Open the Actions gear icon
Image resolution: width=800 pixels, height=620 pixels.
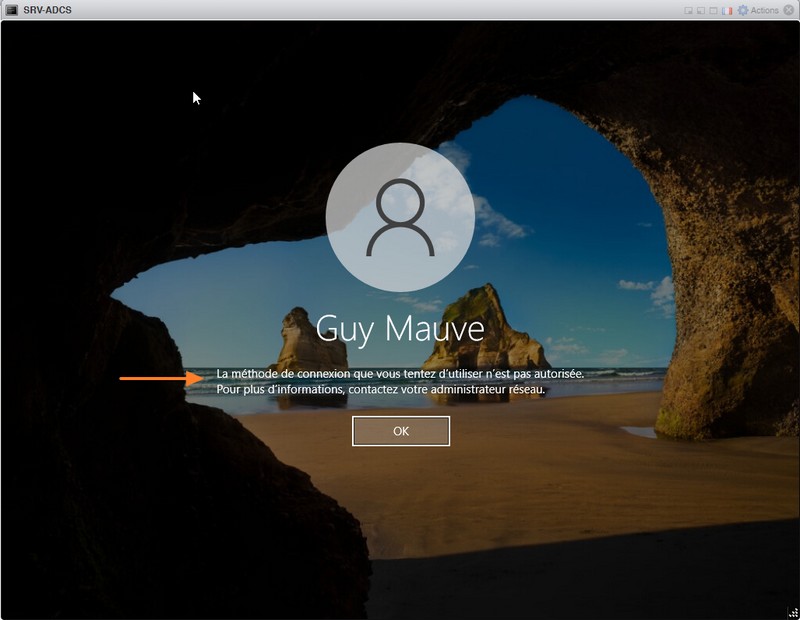742,9
